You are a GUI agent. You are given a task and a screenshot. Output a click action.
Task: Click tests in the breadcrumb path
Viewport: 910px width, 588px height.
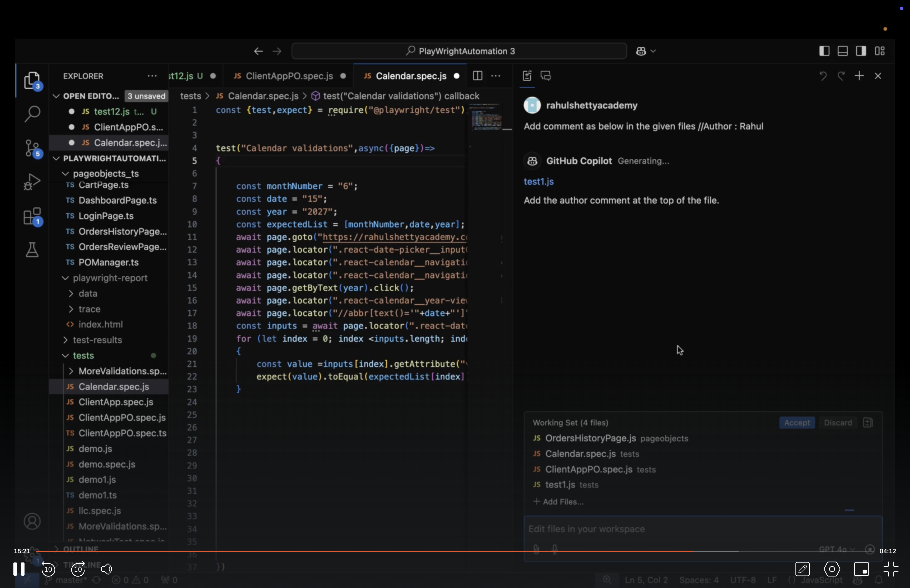[191, 96]
